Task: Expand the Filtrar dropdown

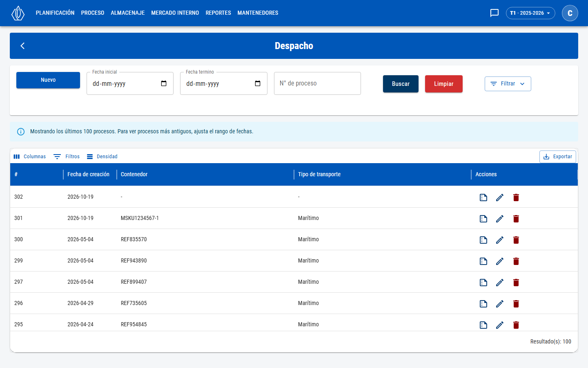Action: click(x=508, y=84)
